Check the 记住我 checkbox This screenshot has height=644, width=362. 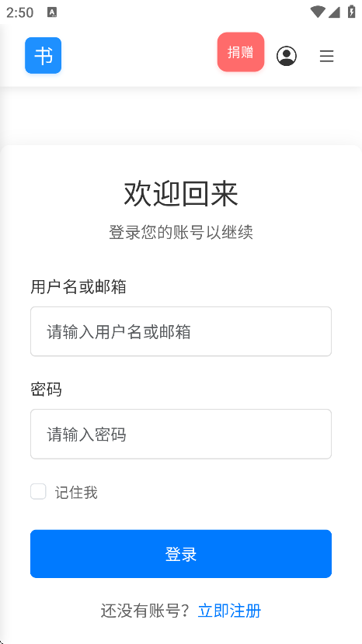pyautogui.click(x=38, y=492)
